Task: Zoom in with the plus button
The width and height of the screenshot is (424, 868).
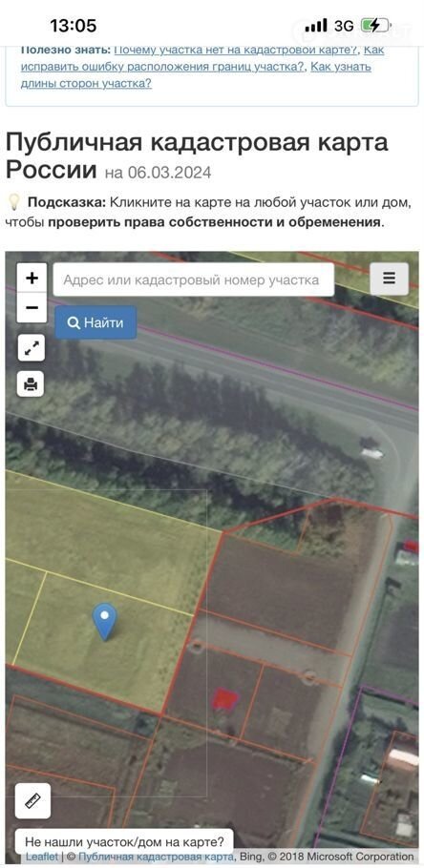Action: pos(32,278)
